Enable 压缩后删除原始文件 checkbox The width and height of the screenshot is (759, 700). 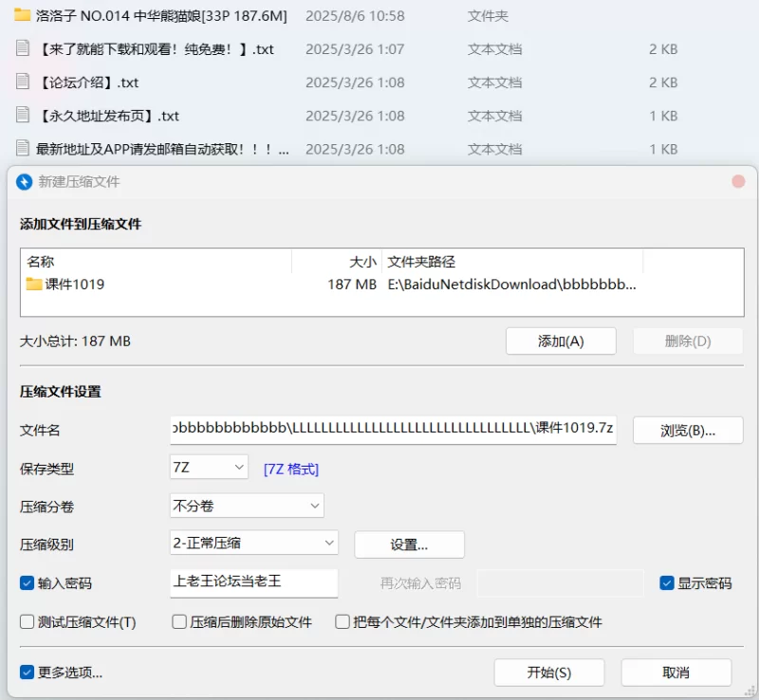coord(179,621)
